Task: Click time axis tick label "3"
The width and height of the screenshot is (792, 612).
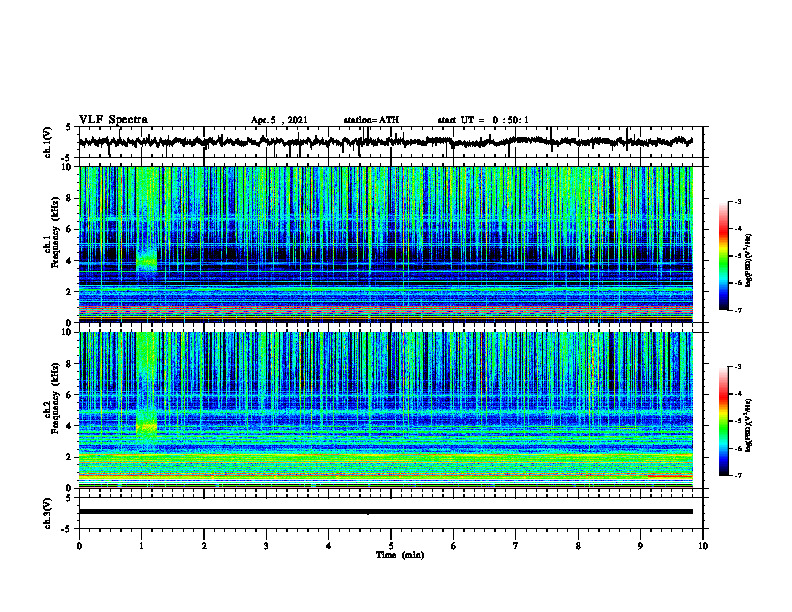Action: 266,546
